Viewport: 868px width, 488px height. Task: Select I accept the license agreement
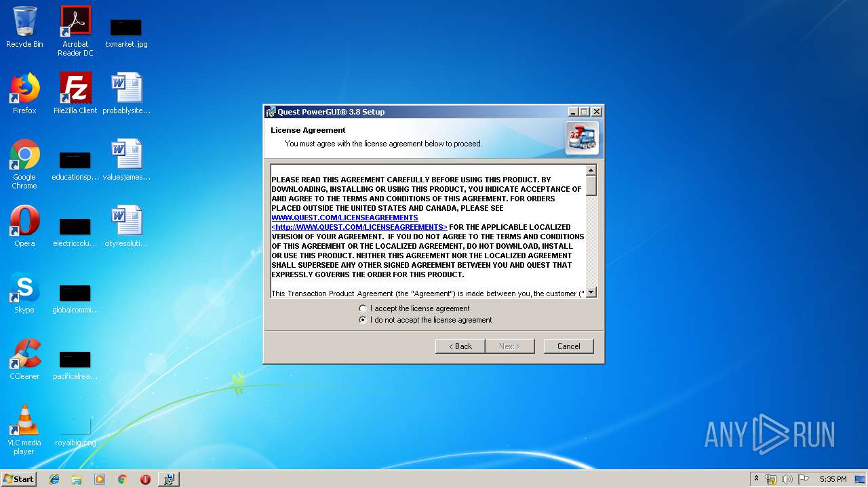(414, 308)
